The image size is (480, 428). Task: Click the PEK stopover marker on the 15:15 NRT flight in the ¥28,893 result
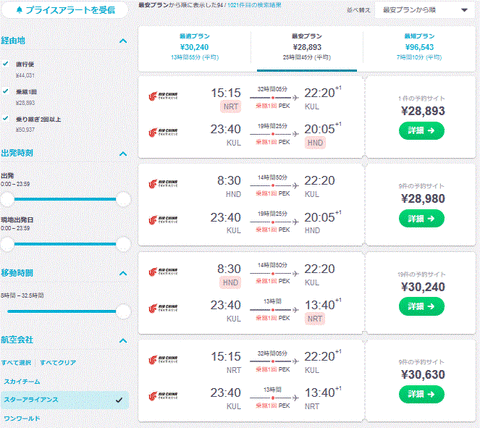click(273, 98)
